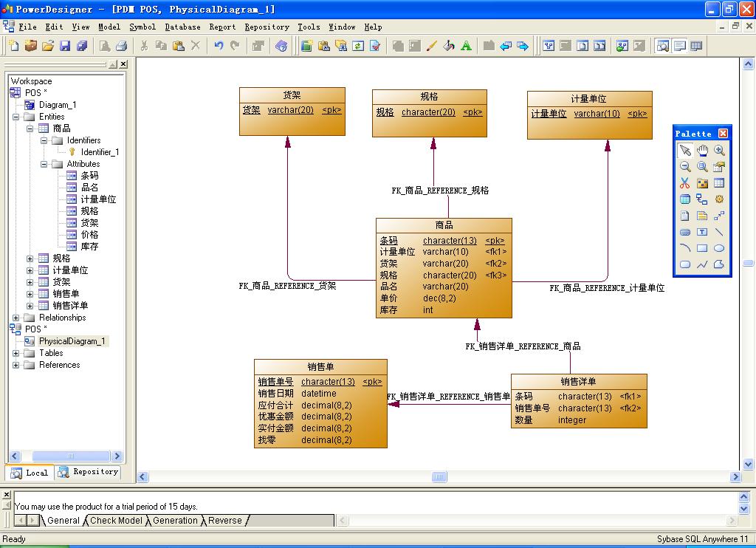756x548 pixels.
Task: Select the Grabber hand tool in Palette
Action: coord(703,151)
